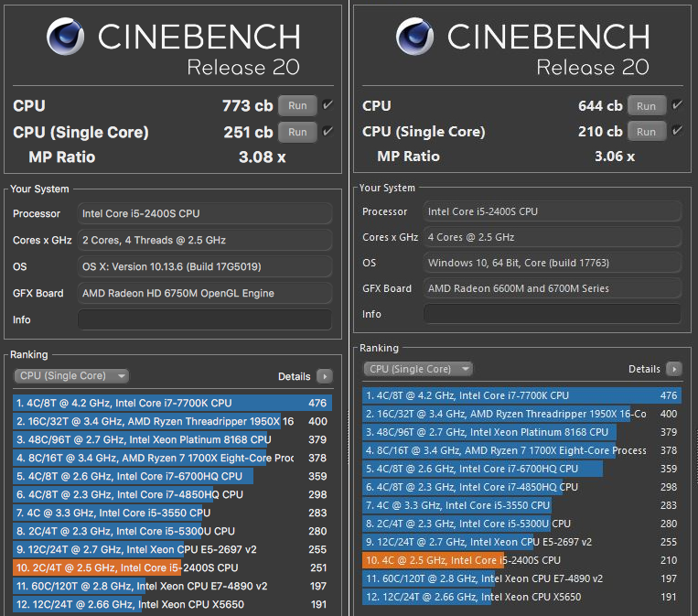Screen dimensions: 698x616
Task: Open ranking Details arrow in right window
Action: coord(674,369)
